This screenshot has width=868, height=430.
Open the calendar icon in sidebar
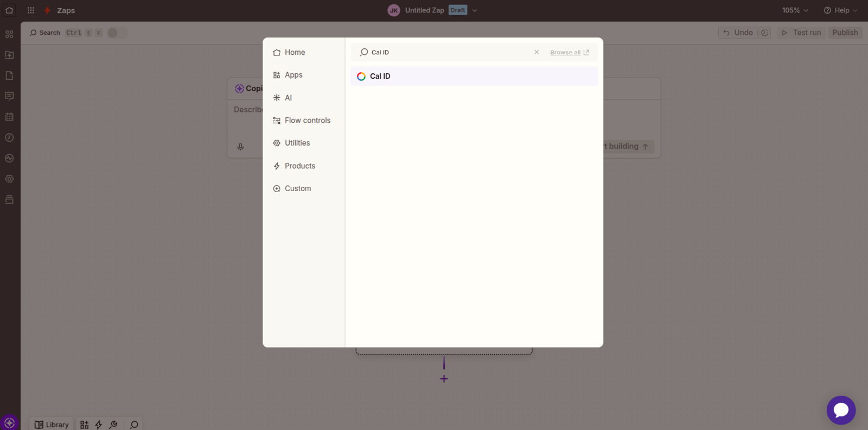(9, 117)
